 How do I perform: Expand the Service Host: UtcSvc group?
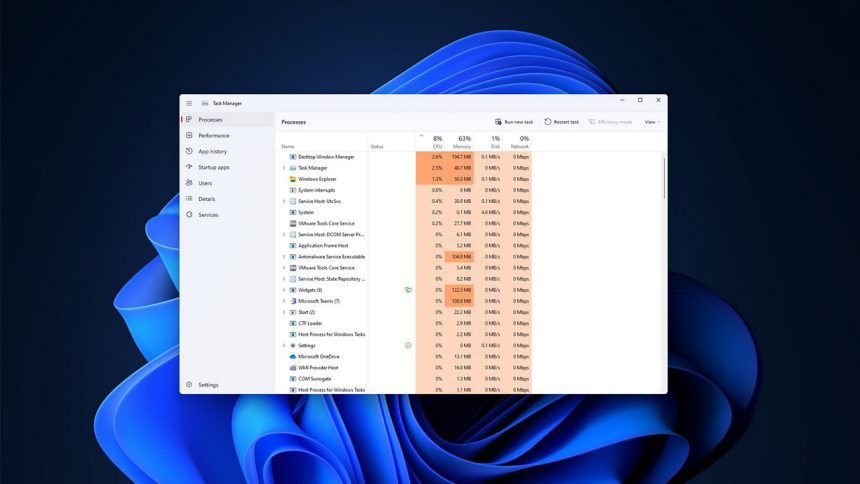coord(284,201)
